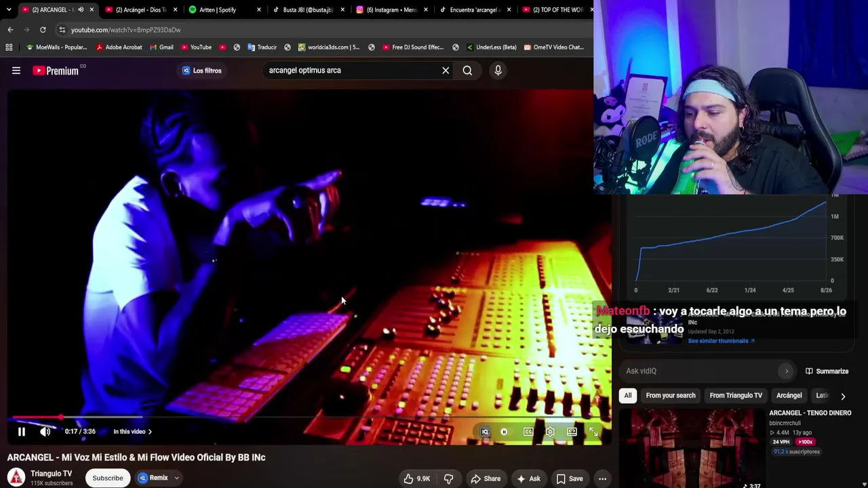Viewport: 868px width, 488px height.
Task: Select the Arcángel filter chip
Action: click(x=789, y=396)
